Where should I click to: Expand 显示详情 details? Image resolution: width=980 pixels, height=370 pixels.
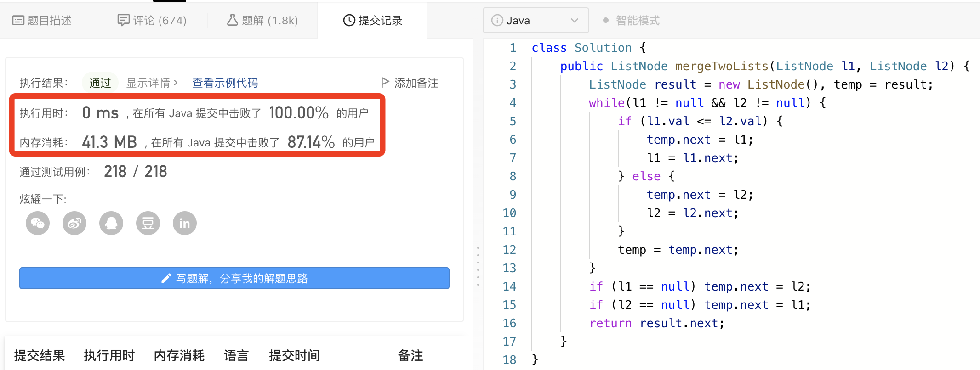pos(152,83)
